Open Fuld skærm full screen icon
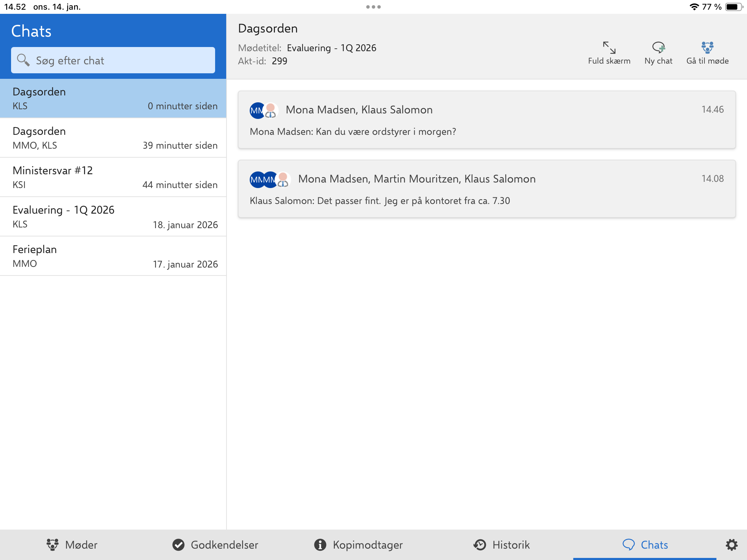Image resolution: width=747 pixels, height=560 pixels. (x=609, y=48)
